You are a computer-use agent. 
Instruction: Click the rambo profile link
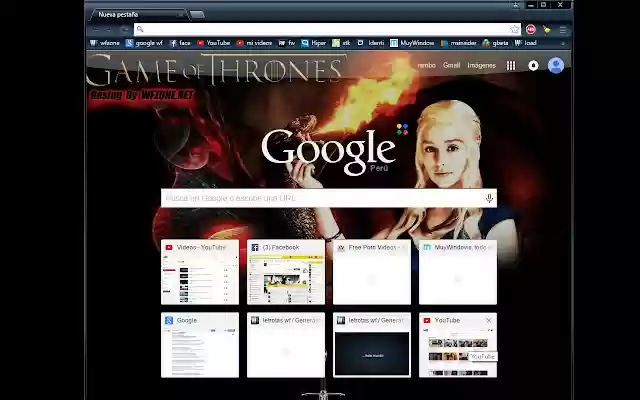[x=427, y=65]
